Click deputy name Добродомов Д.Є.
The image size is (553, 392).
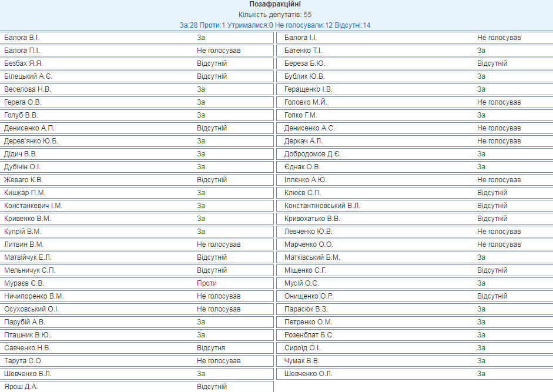click(x=313, y=154)
